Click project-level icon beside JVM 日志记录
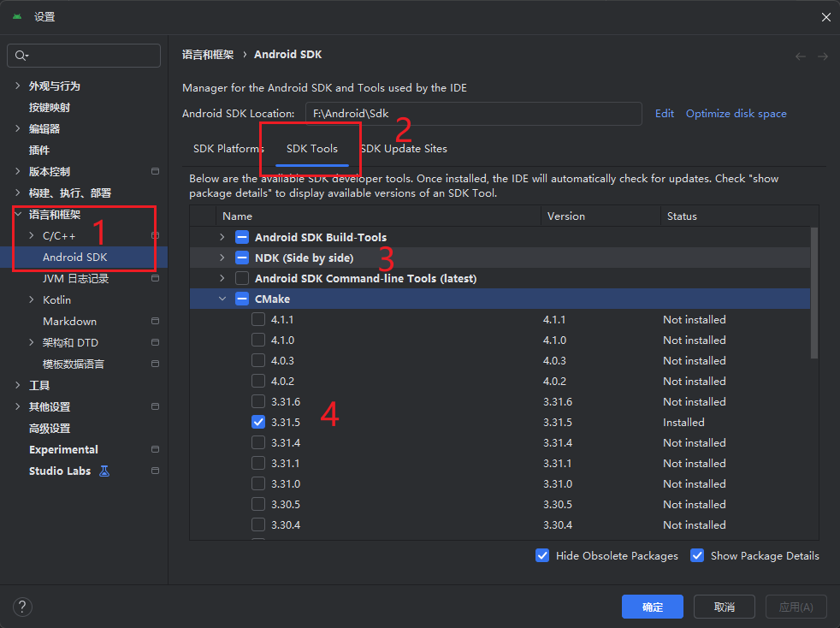The image size is (840, 628). pyautogui.click(x=156, y=278)
